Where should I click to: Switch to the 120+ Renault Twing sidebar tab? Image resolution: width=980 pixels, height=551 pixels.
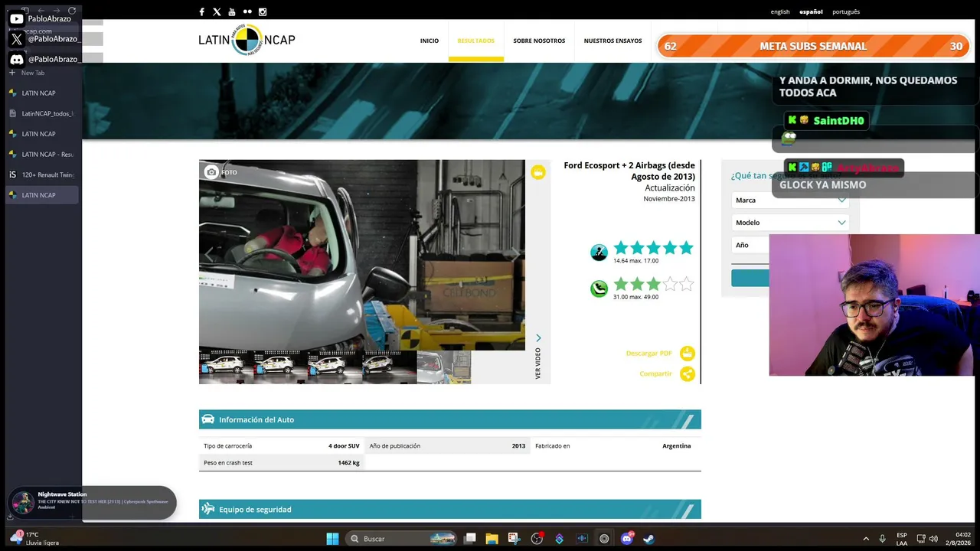coord(44,174)
